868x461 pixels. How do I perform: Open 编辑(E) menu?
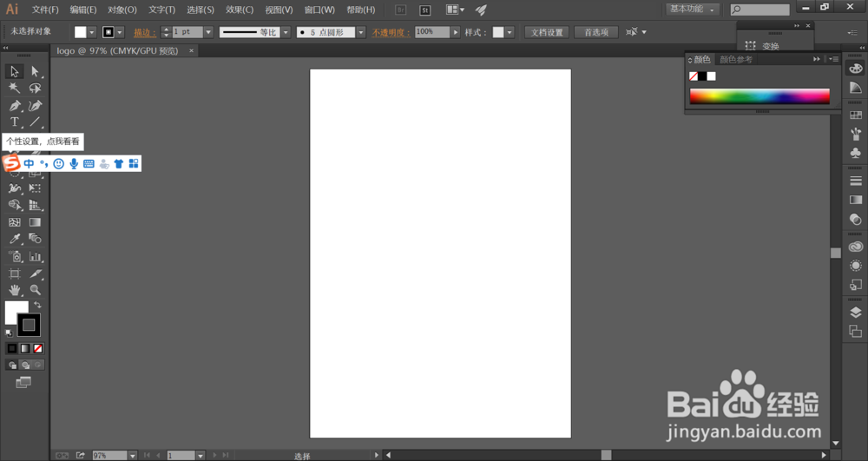coord(83,10)
